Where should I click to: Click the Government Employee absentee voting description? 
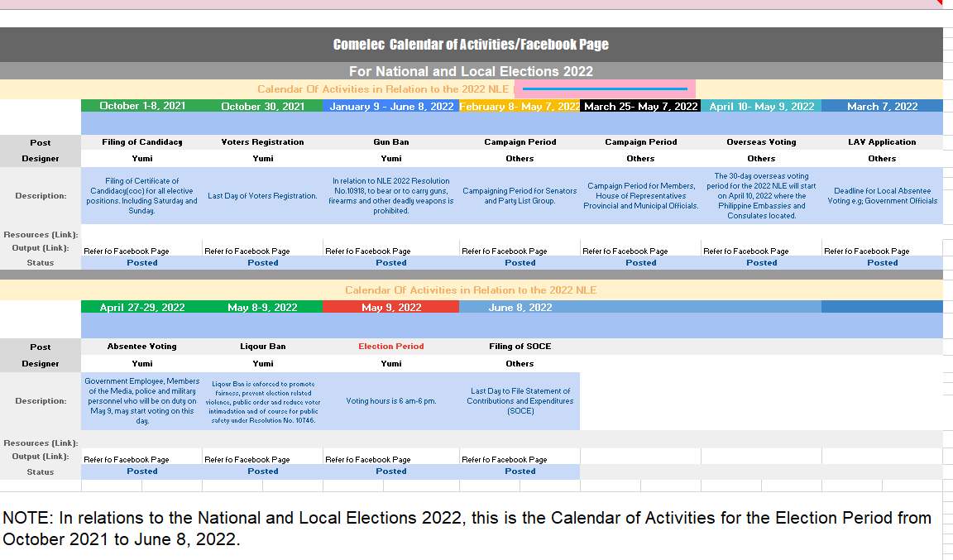142,401
